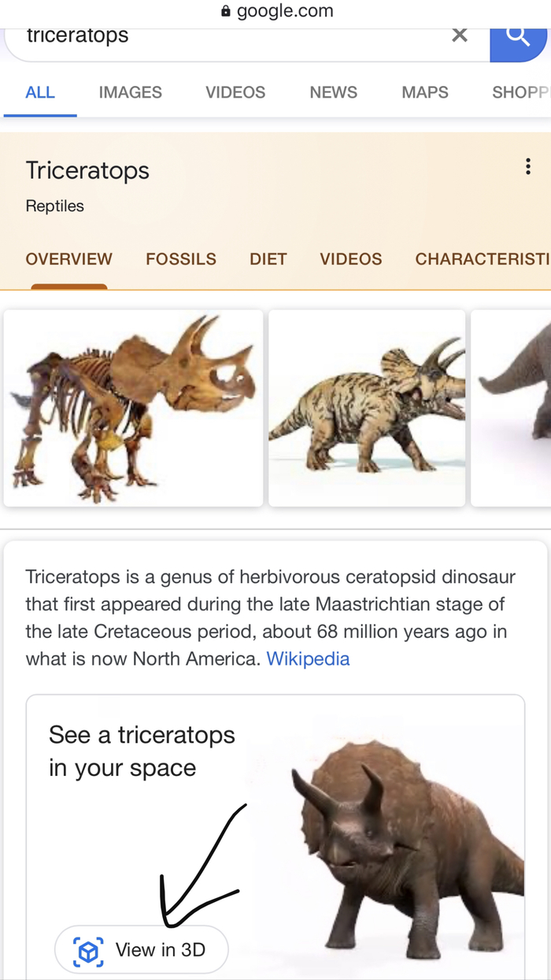Viewport: 551px width, 980px height.
Task: Tap the padlock icon beside google.com
Action: [x=226, y=11]
